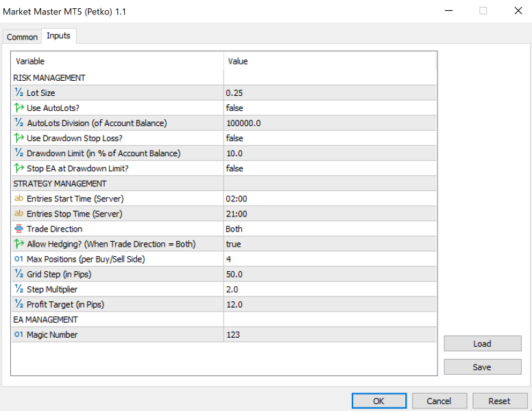Click the Trade Direction enum icon
The width and height of the screenshot is (532, 411).
[x=19, y=229]
